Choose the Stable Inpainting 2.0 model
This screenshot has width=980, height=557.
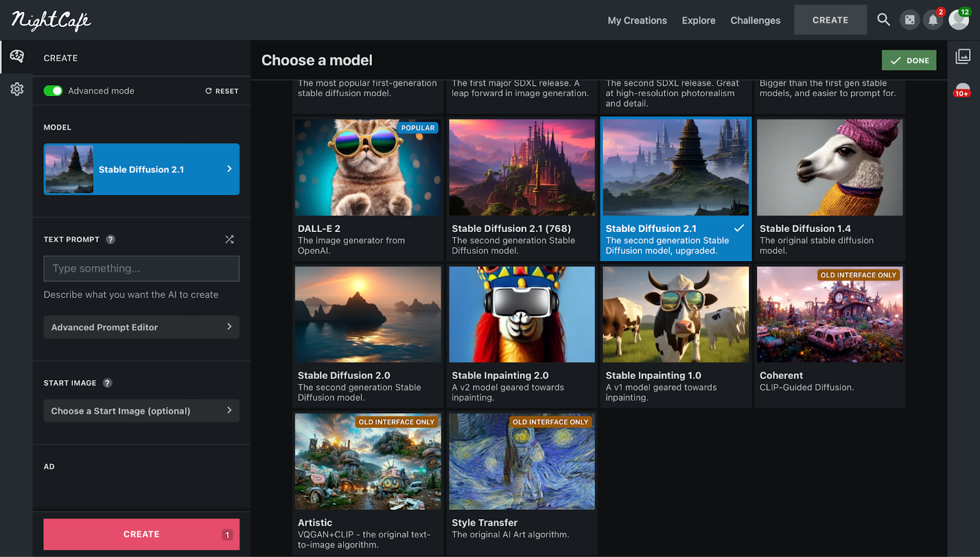click(x=522, y=335)
